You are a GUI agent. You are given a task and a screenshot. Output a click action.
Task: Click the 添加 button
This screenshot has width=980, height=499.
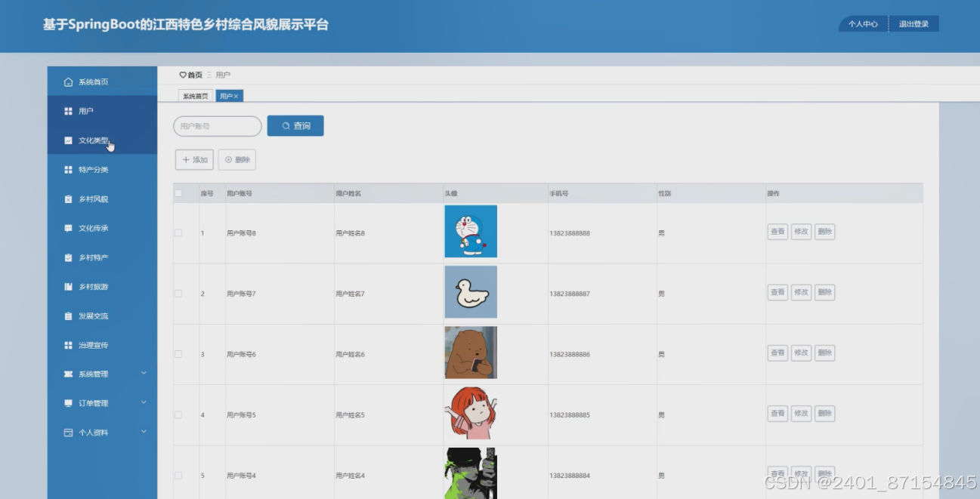194,160
